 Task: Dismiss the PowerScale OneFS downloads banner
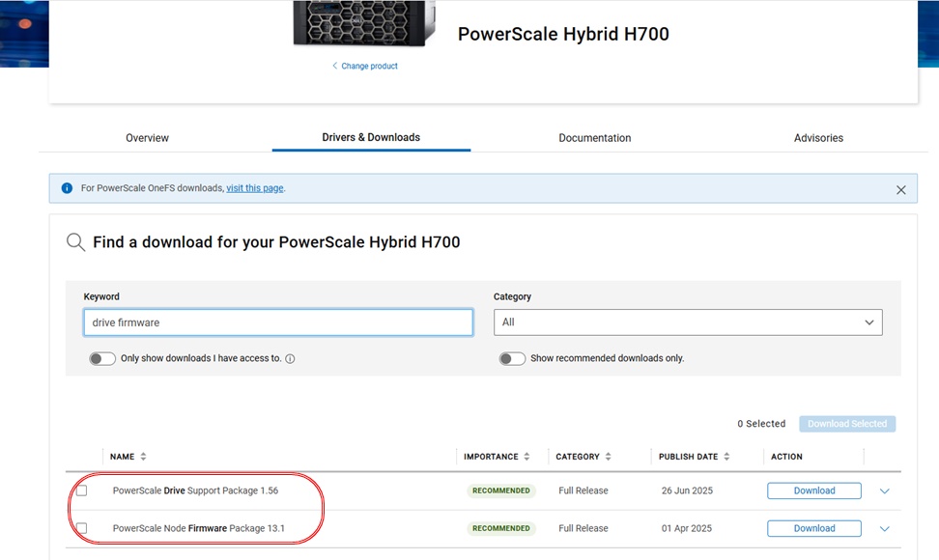coord(900,189)
